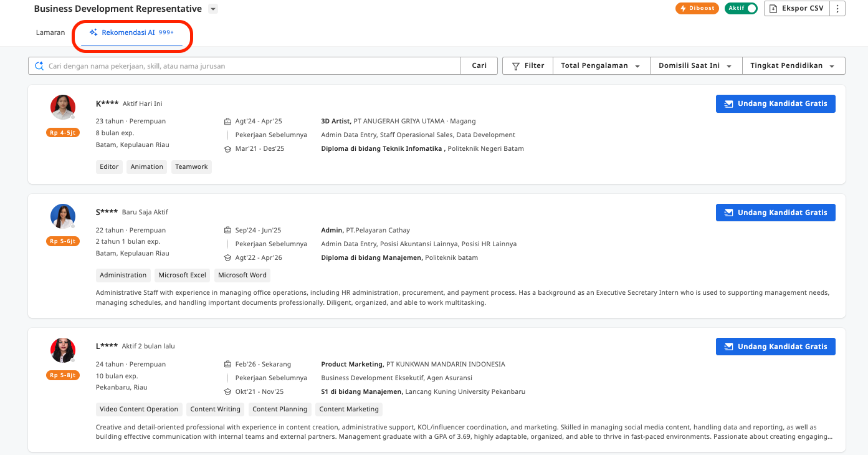This screenshot has height=455, width=868.
Task: Open K****'s profile photo
Action: pos(63,107)
